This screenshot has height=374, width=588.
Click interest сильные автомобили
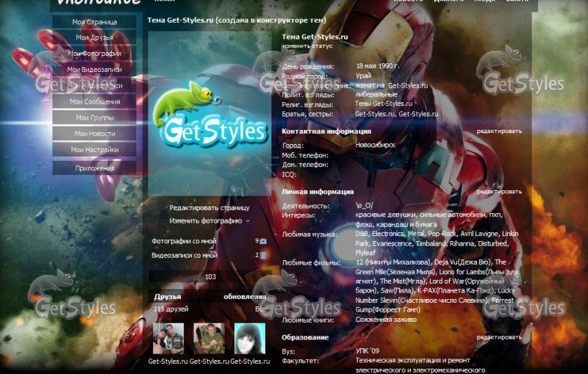453,215
